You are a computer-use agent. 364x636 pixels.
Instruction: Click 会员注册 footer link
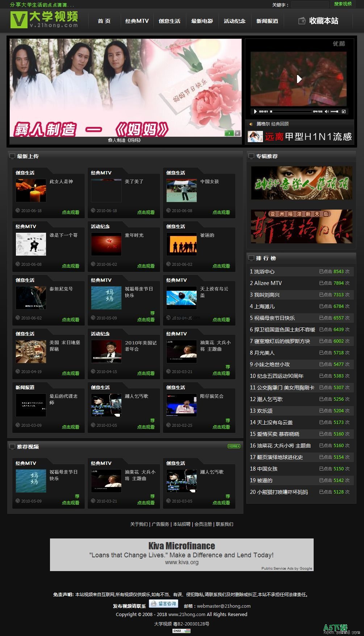pyautogui.click(x=203, y=524)
